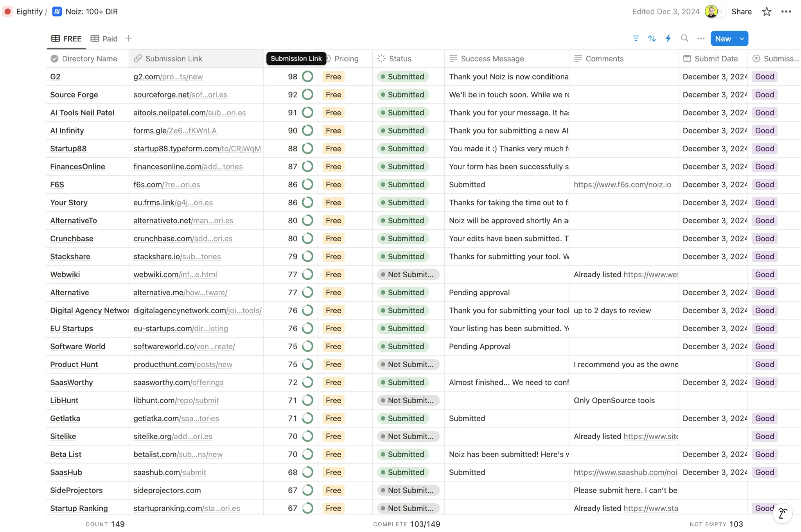The width and height of the screenshot is (801, 532).
Task: Open Status dropdown for G2 row
Action: click(403, 77)
